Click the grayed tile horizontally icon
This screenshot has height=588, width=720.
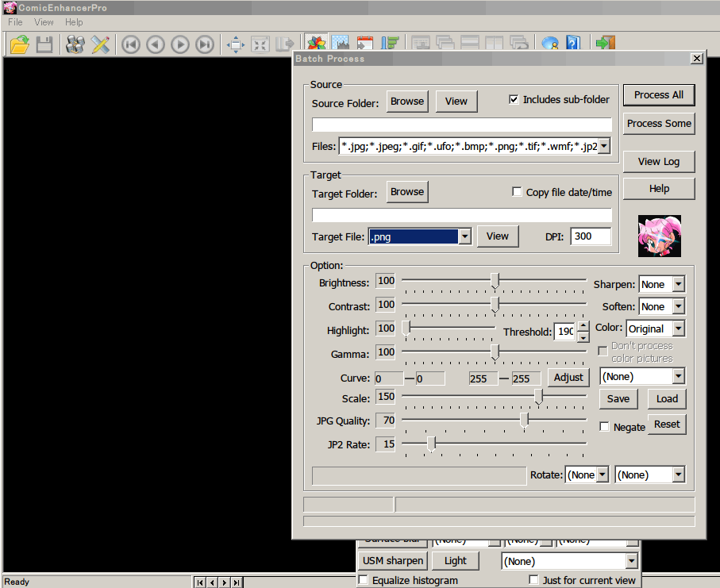470,42
